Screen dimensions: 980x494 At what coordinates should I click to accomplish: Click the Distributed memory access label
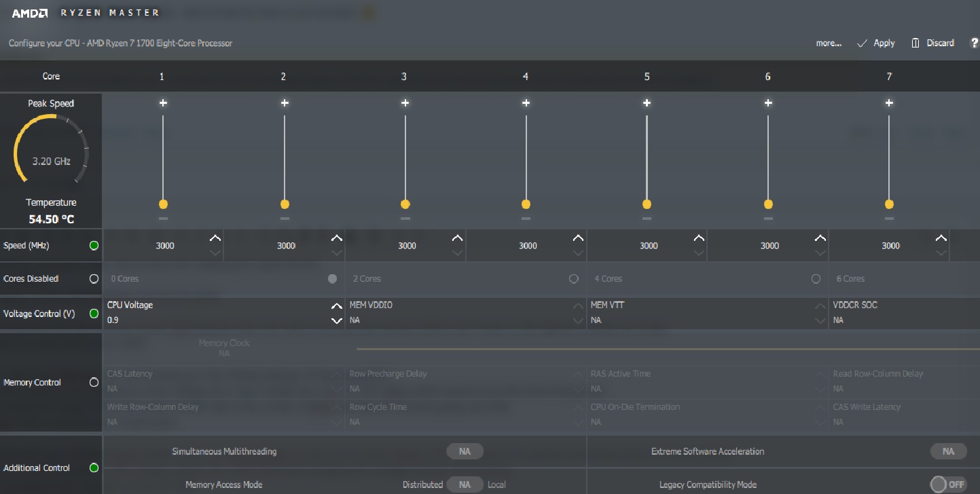point(422,484)
